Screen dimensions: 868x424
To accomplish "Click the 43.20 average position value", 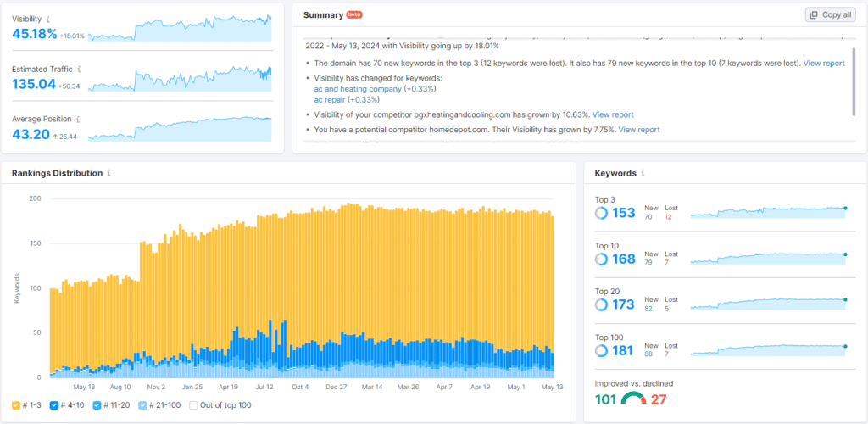I will [x=31, y=135].
